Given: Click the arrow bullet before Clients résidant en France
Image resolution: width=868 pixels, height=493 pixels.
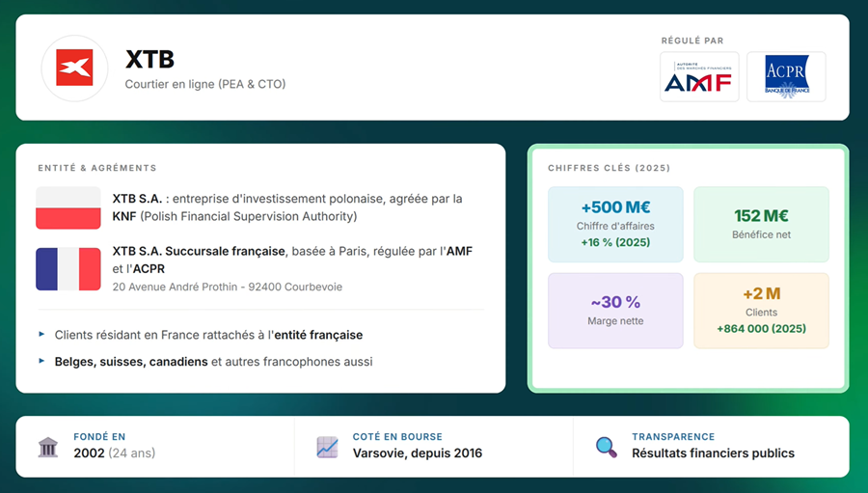Looking at the screenshot, I should pos(41,334).
